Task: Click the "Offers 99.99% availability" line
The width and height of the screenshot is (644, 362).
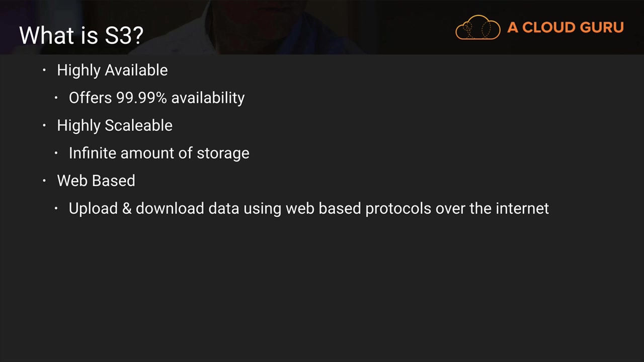Action: (156, 98)
